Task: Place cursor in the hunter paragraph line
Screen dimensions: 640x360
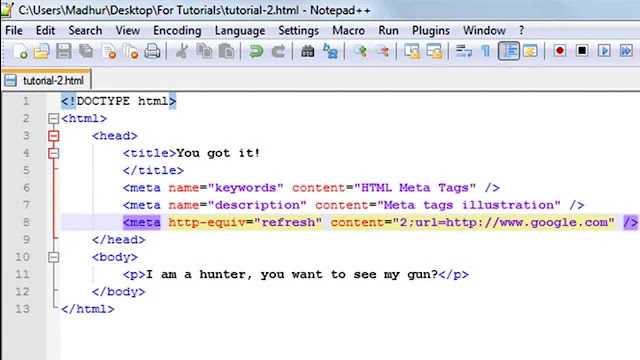Action: [296, 275]
